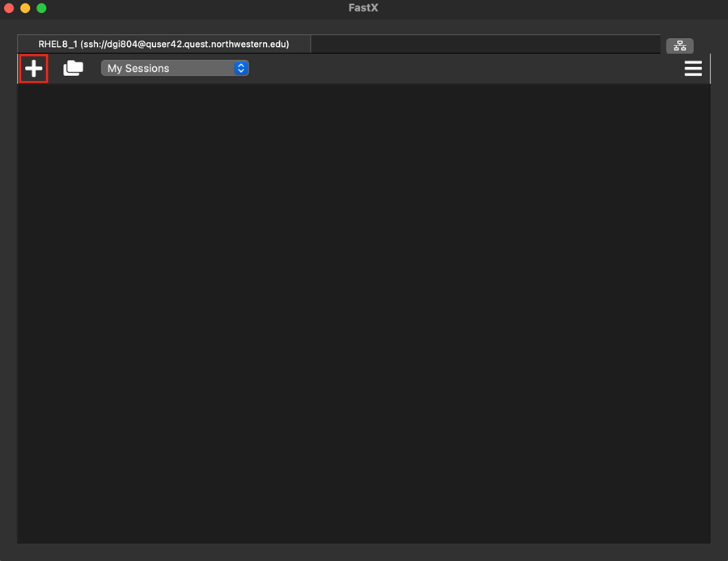Click the gray window margin below sessions pane
Image resolution: width=728 pixels, height=561 pixels.
pyautogui.click(x=364, y=552)
